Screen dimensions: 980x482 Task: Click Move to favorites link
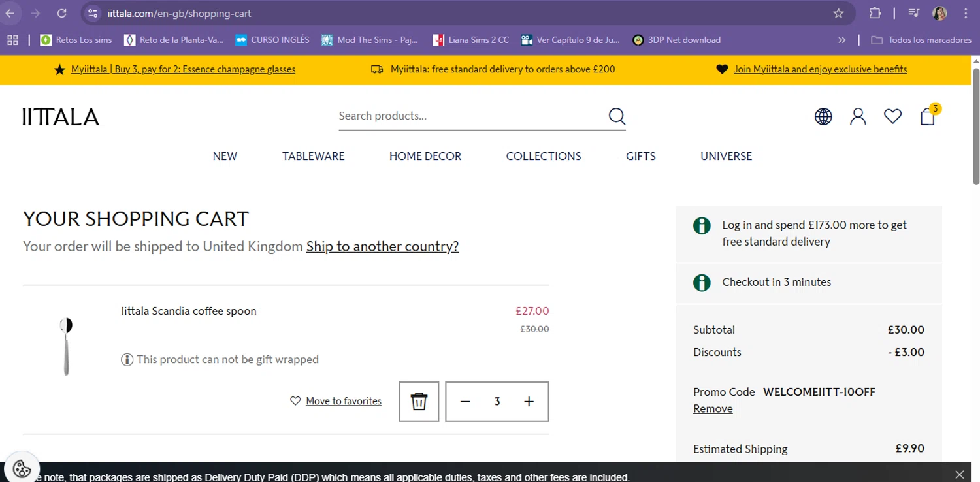344,401
